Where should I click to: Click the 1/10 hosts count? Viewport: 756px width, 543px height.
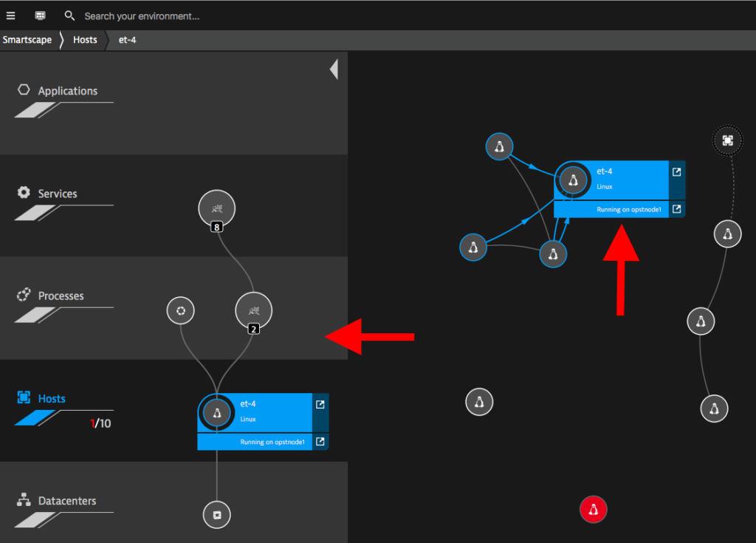click(100, 423)
